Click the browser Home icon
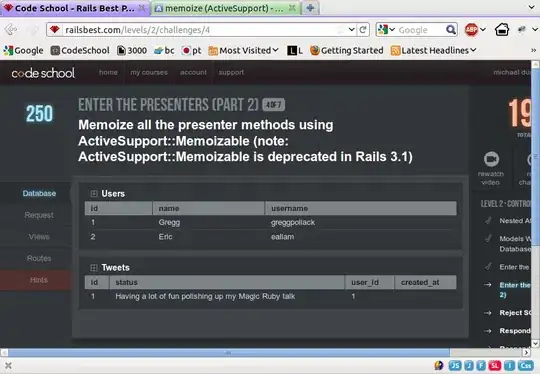540x374 pixels. tap(502, 30)
